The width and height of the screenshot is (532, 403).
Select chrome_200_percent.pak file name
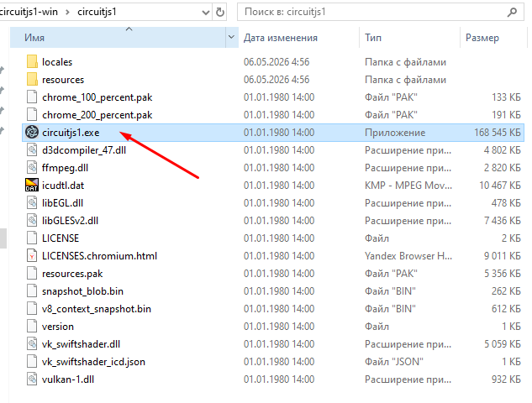pyautogui.click(x=97, y=115)
